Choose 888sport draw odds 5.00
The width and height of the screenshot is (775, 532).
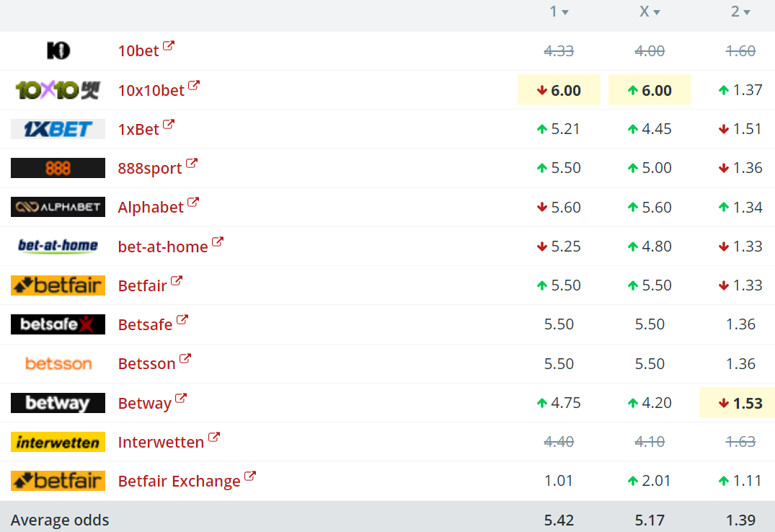tap(650, 168)
